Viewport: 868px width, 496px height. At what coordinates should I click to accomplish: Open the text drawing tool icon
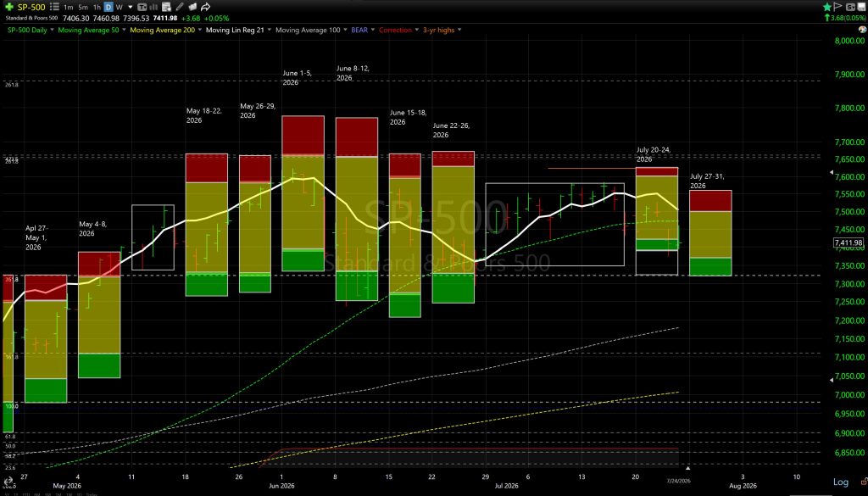pyautogui.click(x=142, y=7)
